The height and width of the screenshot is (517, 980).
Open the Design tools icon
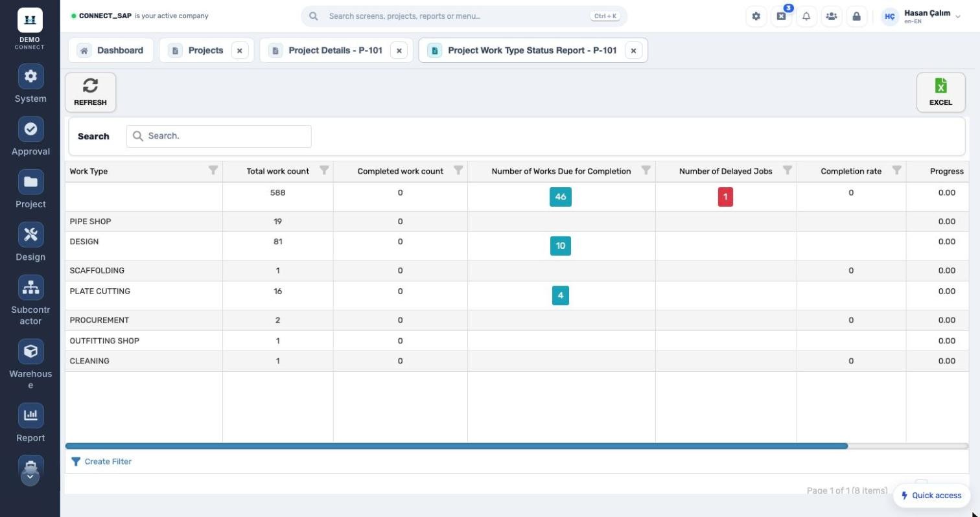click(30, 235)
